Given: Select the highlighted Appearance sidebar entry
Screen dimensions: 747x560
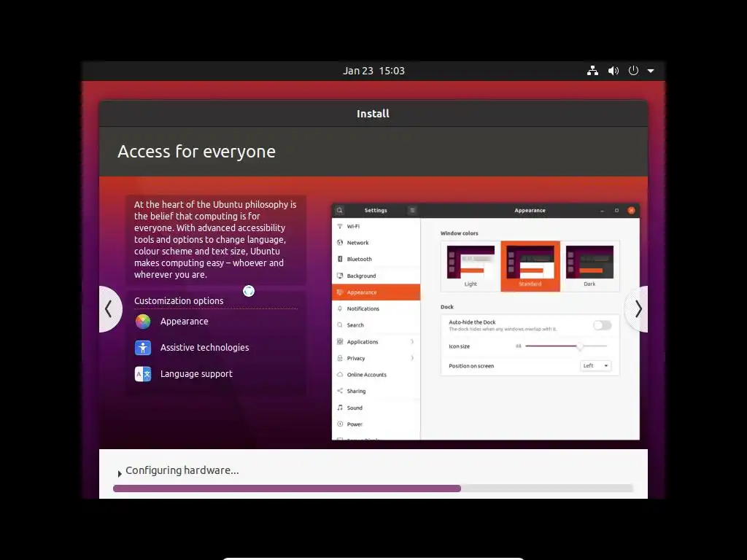Looking at the screenshot, I should click(376, 292).
